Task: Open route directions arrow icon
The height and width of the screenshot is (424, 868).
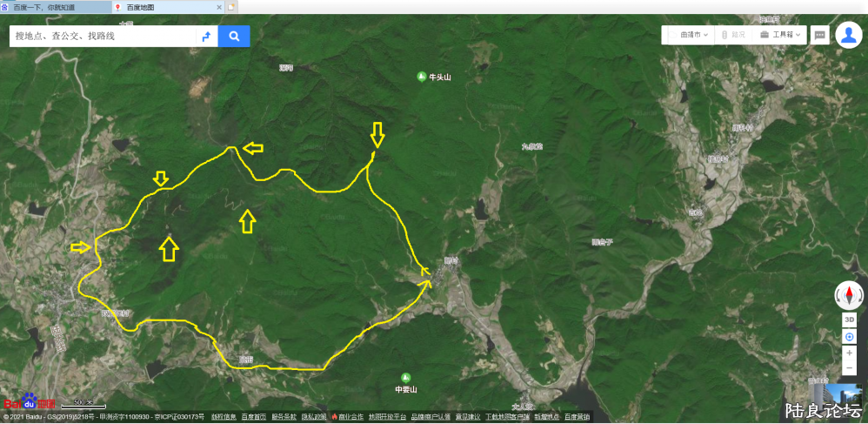Action: coord(206,37)
